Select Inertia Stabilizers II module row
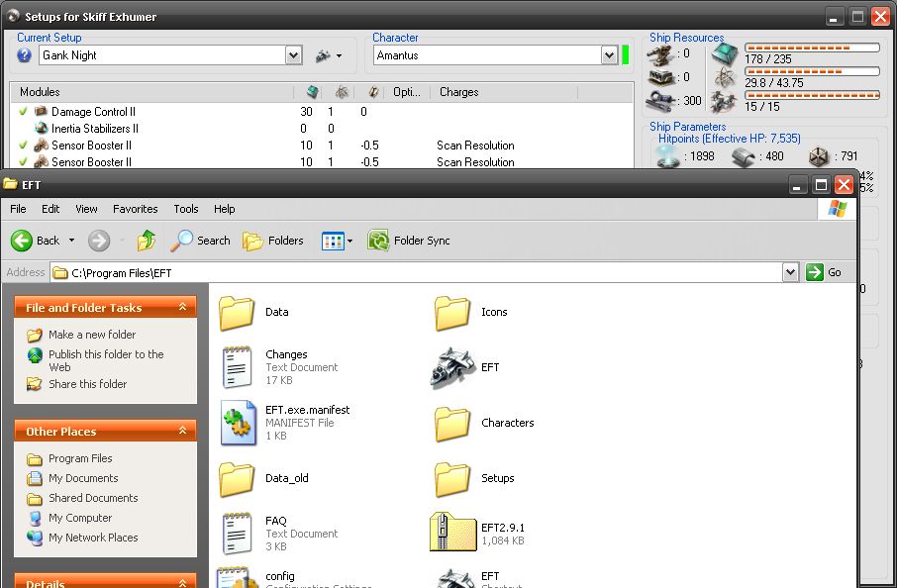This screenshot has width=897, height=588. point(322,128)
